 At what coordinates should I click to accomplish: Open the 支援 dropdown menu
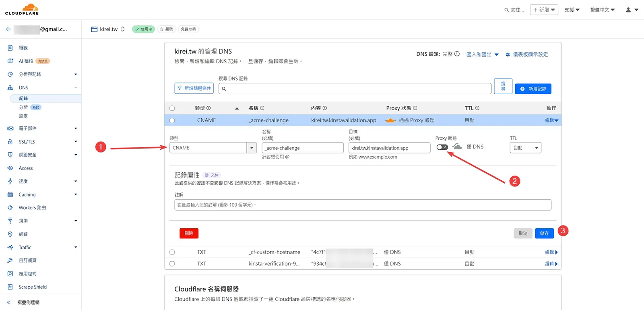click(x=572, y=10)
